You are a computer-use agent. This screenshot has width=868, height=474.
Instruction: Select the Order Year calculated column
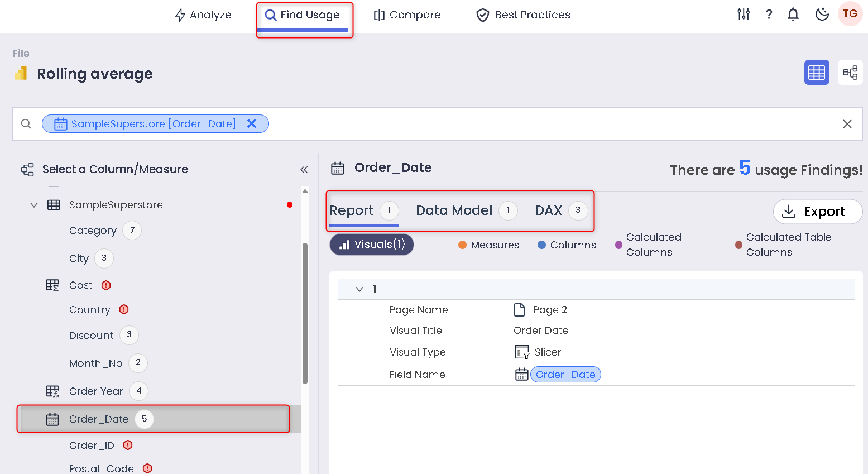(95, 391)
